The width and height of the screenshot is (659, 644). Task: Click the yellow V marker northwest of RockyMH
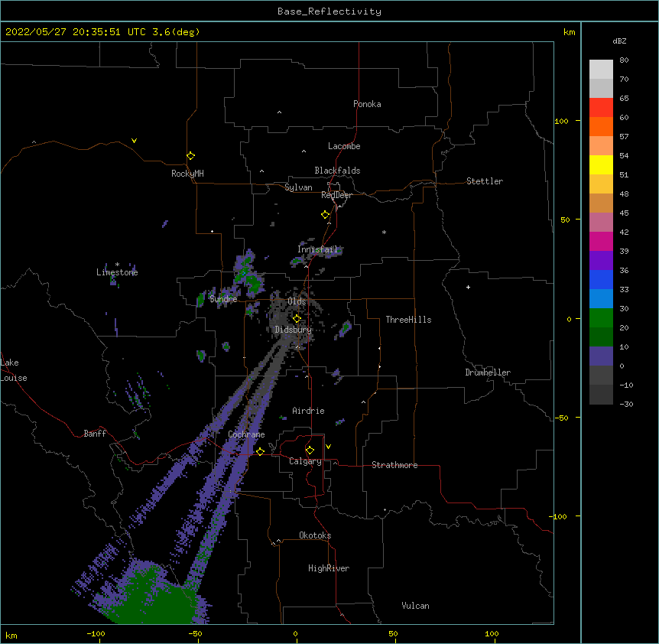tap(134, 141)
